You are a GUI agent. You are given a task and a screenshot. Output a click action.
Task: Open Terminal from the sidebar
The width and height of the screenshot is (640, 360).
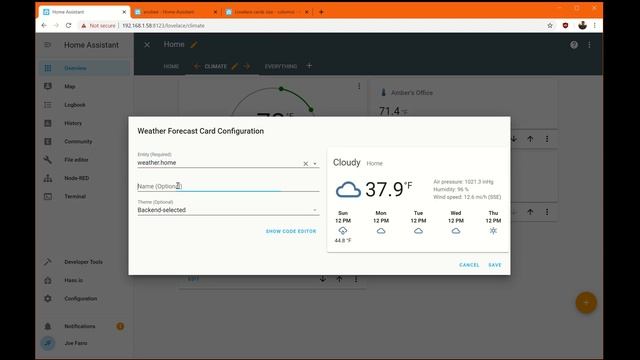84,196
